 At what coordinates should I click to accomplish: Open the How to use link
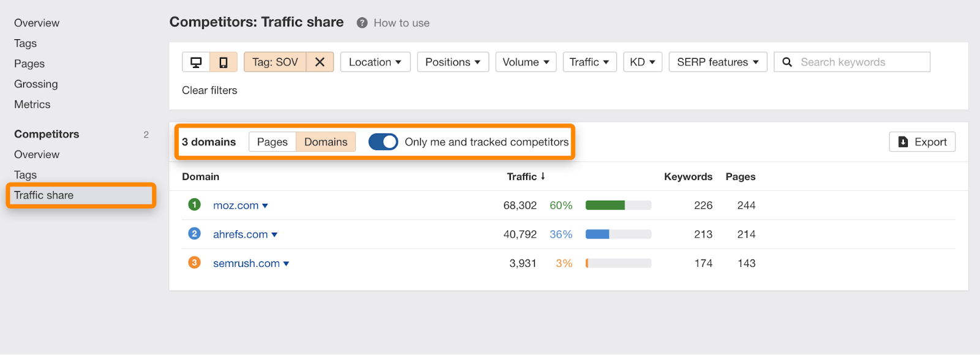402,23
